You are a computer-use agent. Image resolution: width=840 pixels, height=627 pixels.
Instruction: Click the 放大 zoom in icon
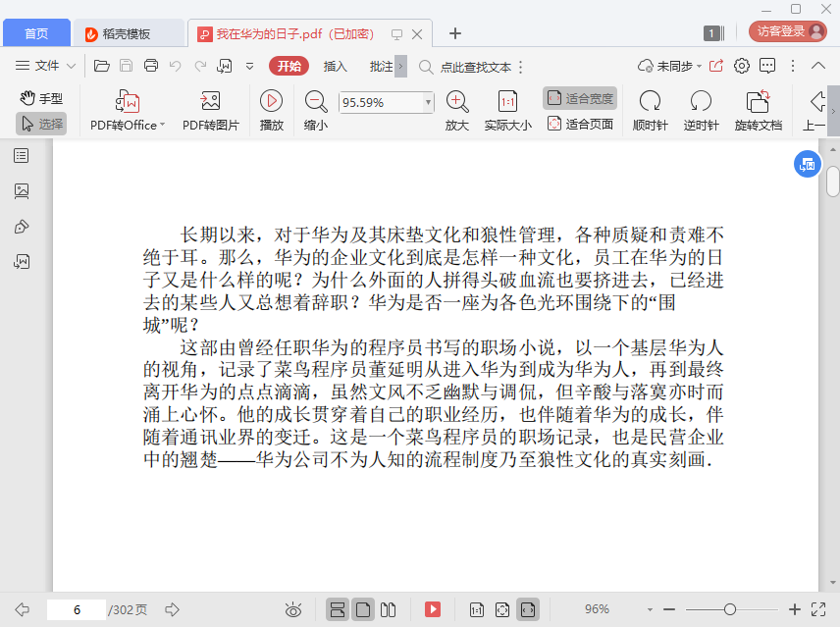pos(457,110)
